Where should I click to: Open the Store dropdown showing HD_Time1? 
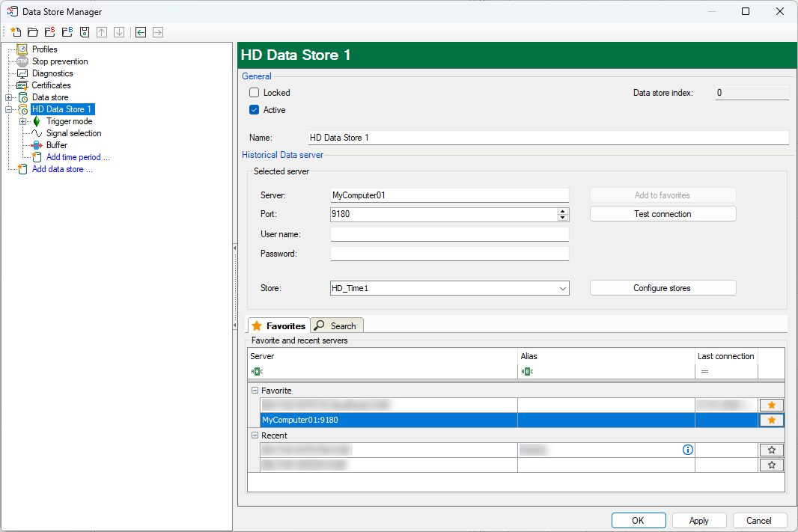coord(562,288)
